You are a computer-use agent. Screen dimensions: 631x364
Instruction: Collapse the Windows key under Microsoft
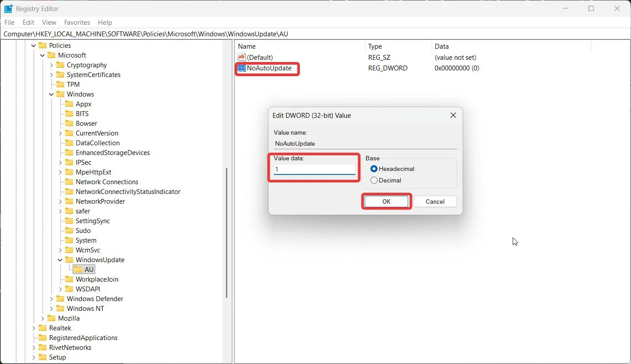51,94
